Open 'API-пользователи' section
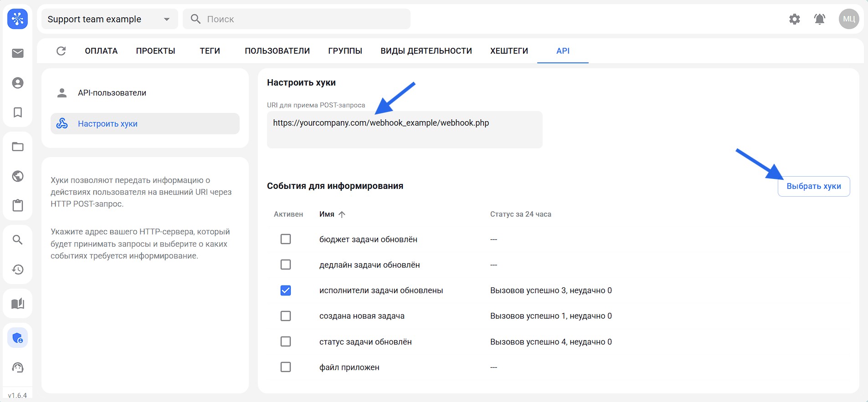The width and height of the screenshot is (868, 402). click(112, 93)
